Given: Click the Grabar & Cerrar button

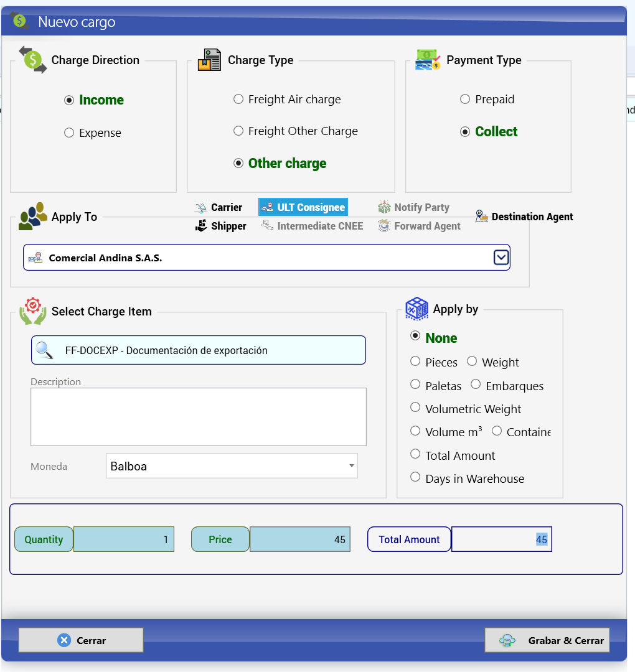Looking at the screenshot, I should (547, 640).
